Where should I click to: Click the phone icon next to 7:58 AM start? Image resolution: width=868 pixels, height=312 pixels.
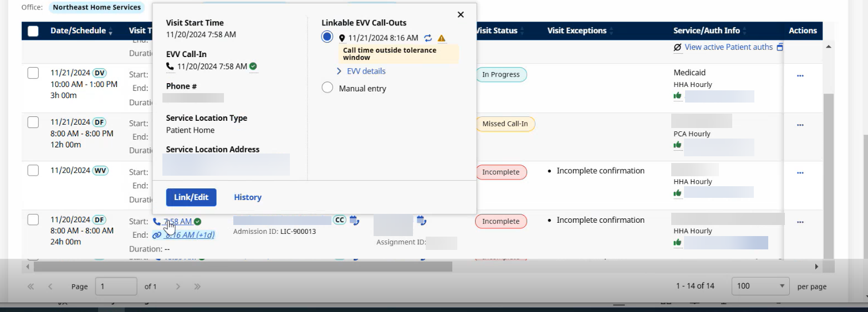[x=156, y=222]
